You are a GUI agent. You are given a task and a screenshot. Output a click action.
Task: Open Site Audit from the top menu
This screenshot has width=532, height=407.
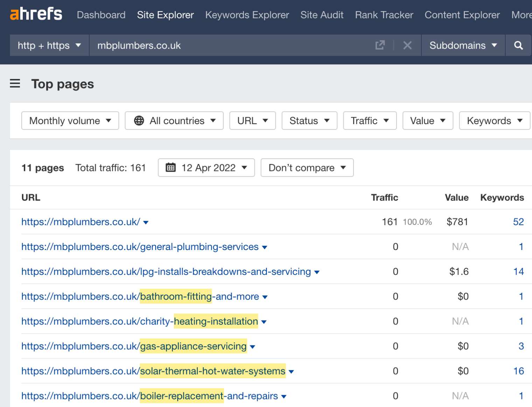pos(322,15)
